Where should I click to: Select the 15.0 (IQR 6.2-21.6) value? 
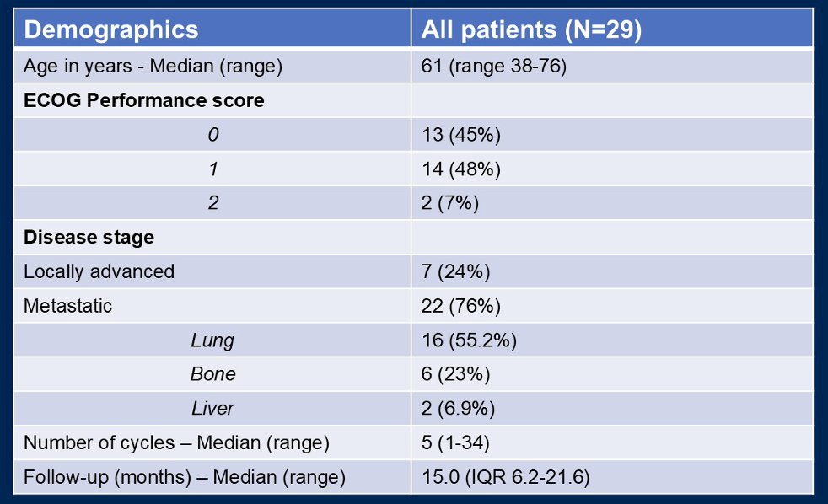(505, 477)
